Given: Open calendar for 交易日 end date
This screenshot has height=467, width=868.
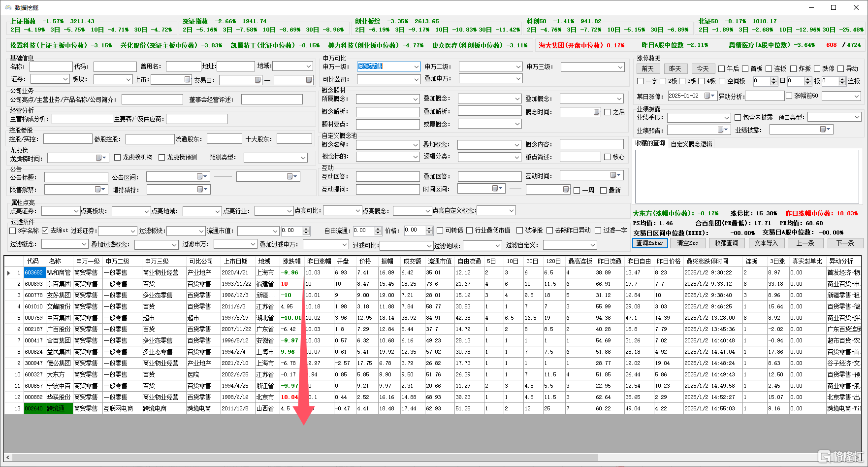Looking at the screenshot, I should 309,80.
